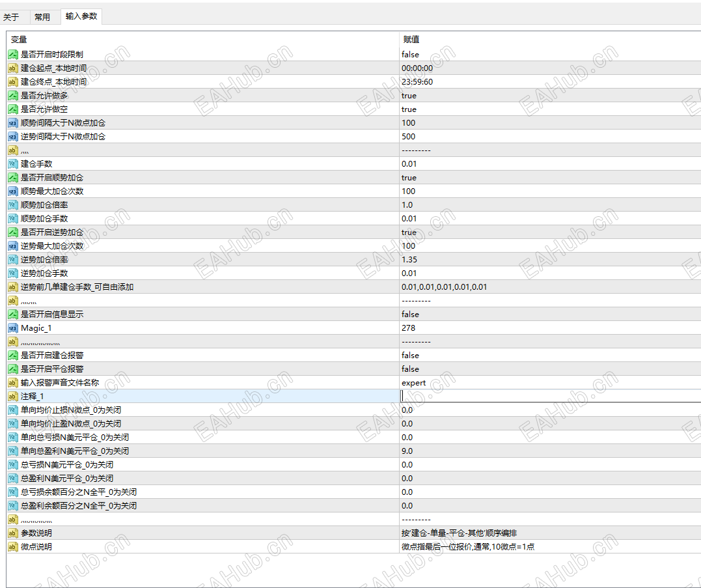Click the bool icon beside 是否允许做多

(x=13, y=96)
